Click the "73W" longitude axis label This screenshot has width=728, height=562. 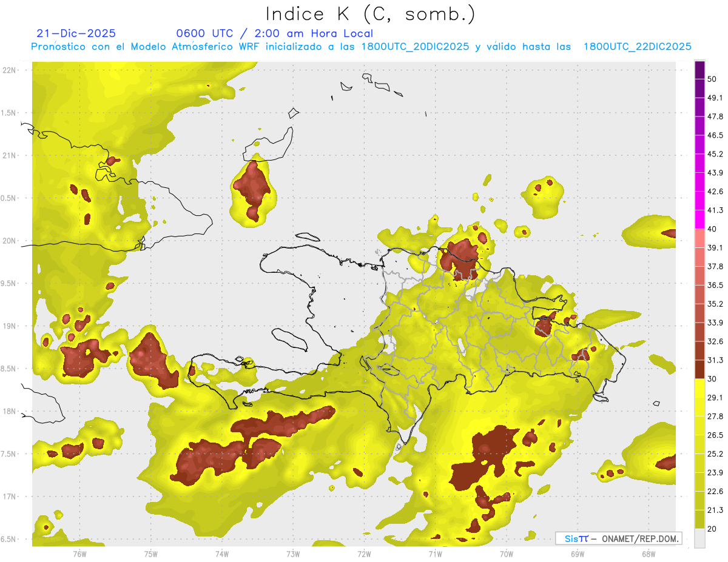click(x=293, y=554)
